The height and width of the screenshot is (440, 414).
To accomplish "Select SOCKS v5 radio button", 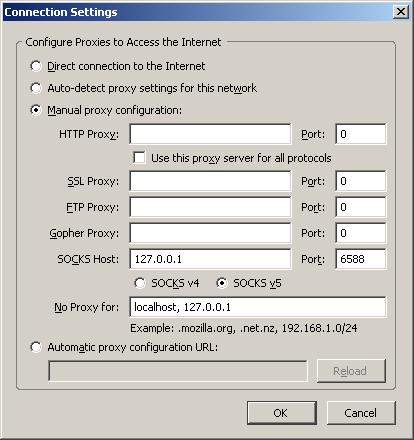I will 222,283.
